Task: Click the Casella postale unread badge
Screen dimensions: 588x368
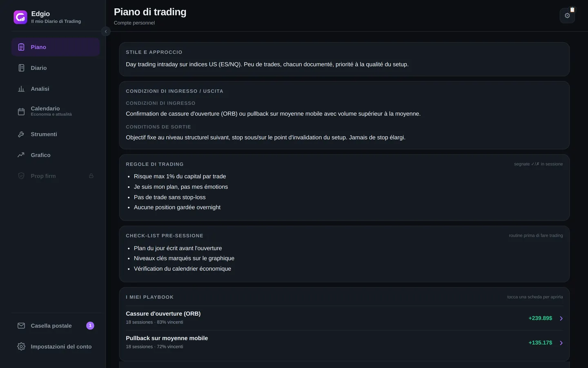Action: [x=90, y=325]
